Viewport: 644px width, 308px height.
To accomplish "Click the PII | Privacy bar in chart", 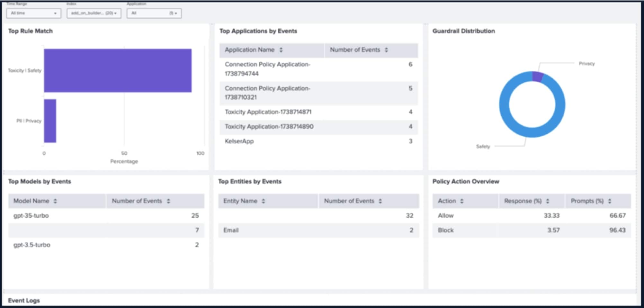I will pyautogui.click(x=50, y=121).
